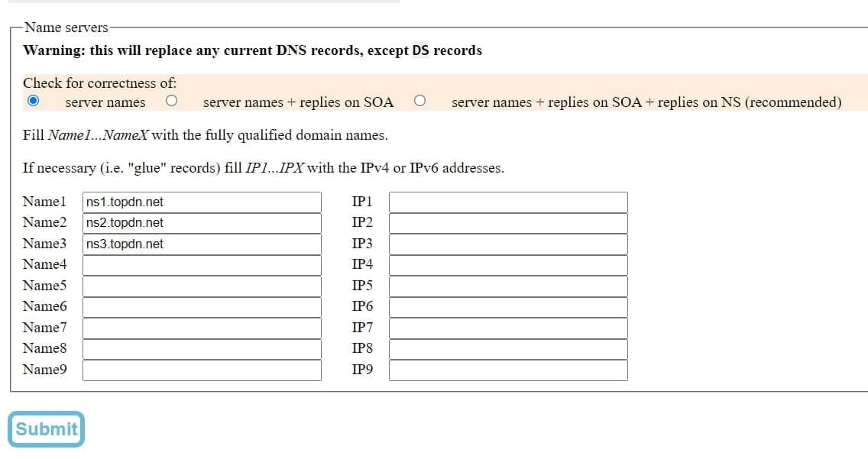Screen dimensions: 868x459
Task: Select the 'server names' radio option
Action: pos(33,101)
